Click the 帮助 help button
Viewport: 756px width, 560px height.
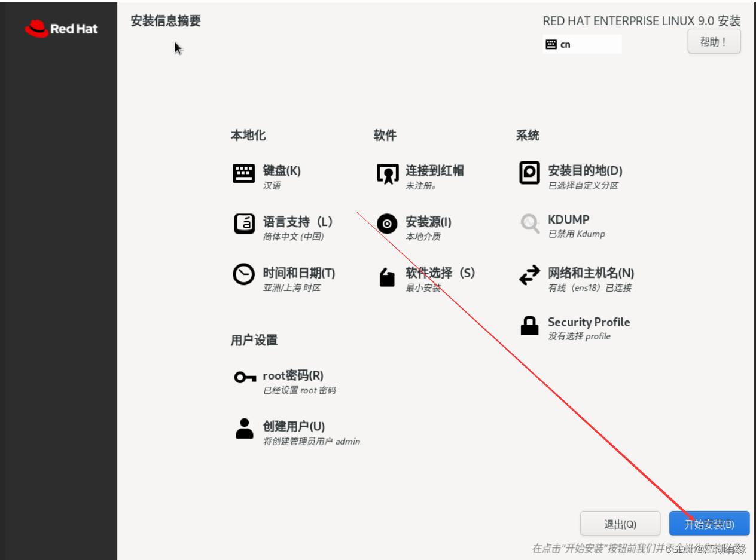coord(714,41)
